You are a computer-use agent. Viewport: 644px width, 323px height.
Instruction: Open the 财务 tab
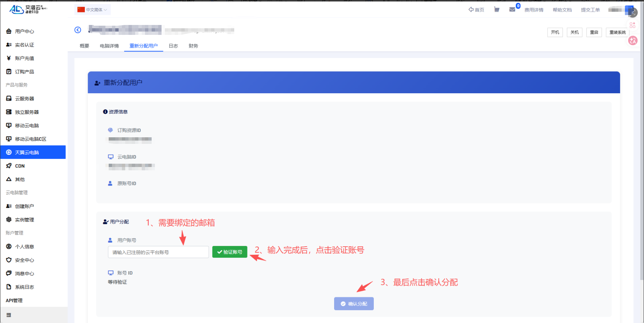tap(193, 46)
